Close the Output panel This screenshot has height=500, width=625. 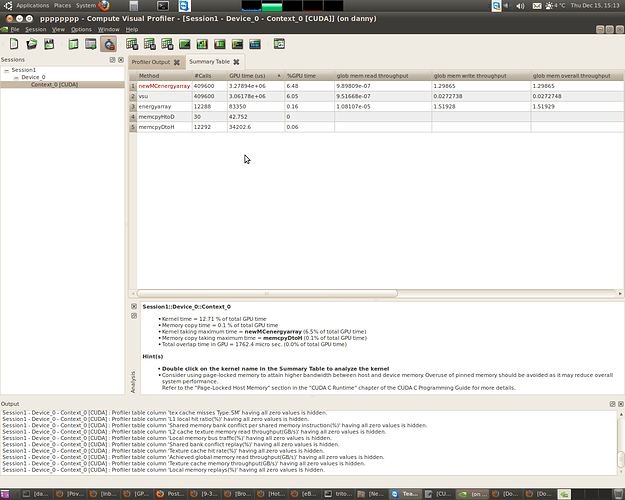point(621,404)
